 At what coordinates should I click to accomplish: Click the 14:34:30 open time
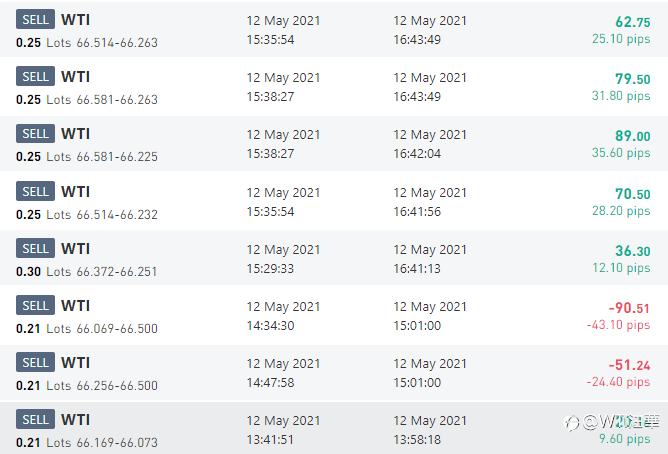click(x=270, y=325)
